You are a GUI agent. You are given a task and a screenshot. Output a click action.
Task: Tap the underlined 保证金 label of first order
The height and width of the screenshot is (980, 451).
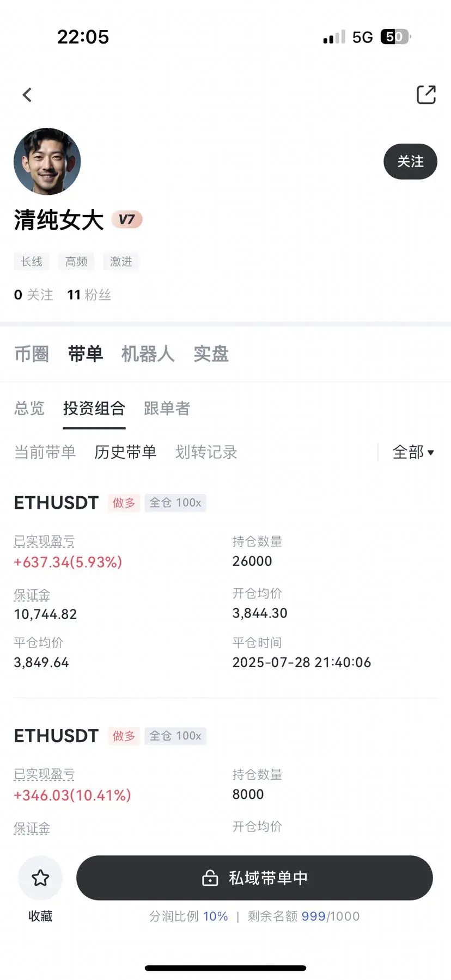click(x=32, y=595)
